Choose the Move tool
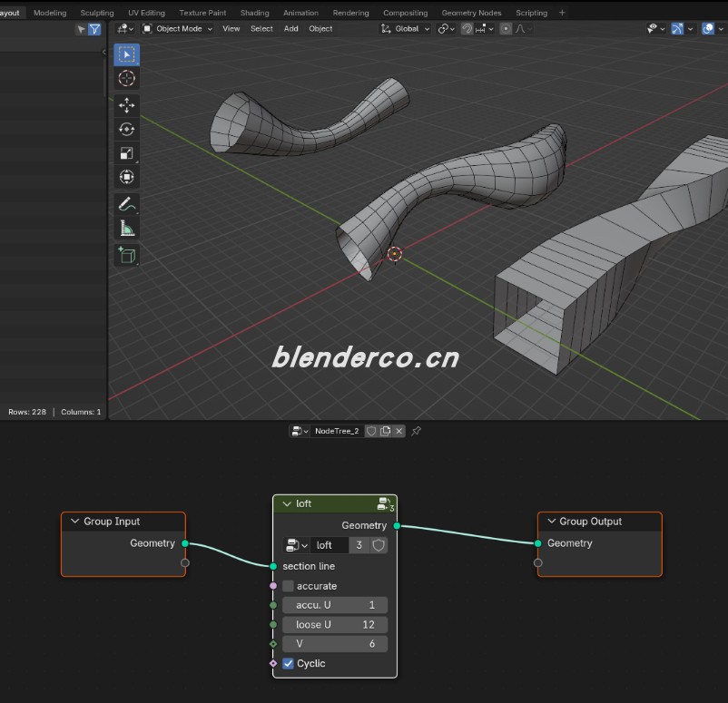This screenshot has height=703, width=728. 126,105
